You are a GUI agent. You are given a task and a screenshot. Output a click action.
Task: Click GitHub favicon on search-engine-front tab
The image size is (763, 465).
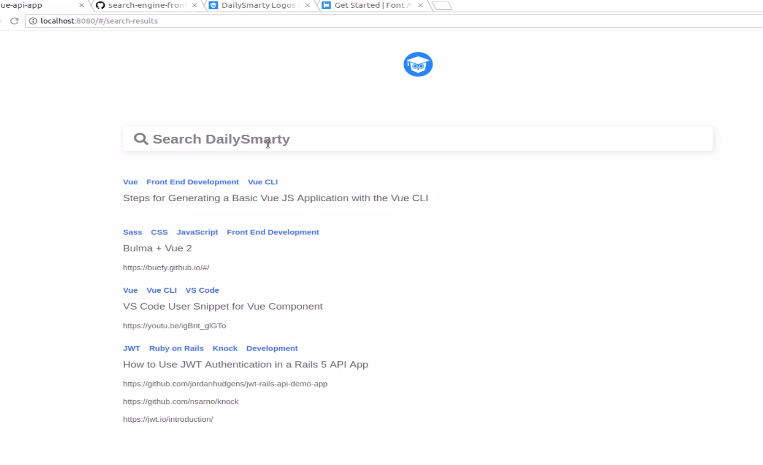[x=100, y=5]
